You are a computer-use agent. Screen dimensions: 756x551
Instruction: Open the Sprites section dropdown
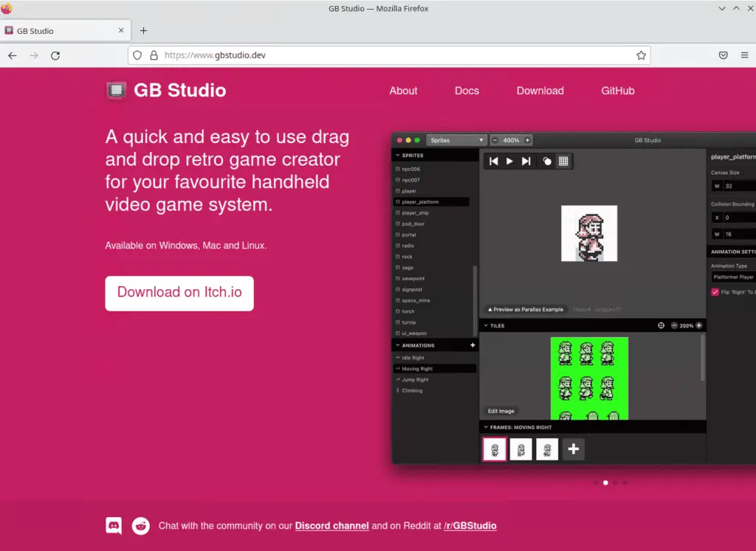tap(456, 140)
